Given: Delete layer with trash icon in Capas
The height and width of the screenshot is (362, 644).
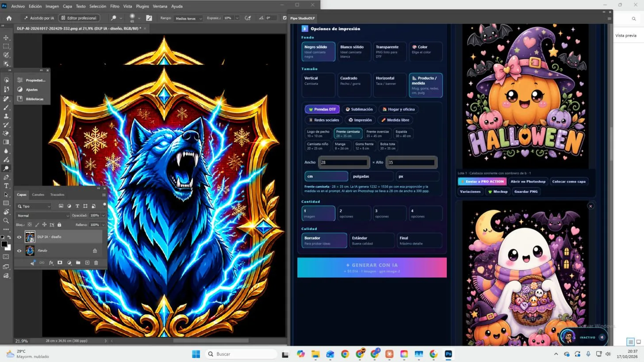Looking at the screenshot, I should point(96,263).
